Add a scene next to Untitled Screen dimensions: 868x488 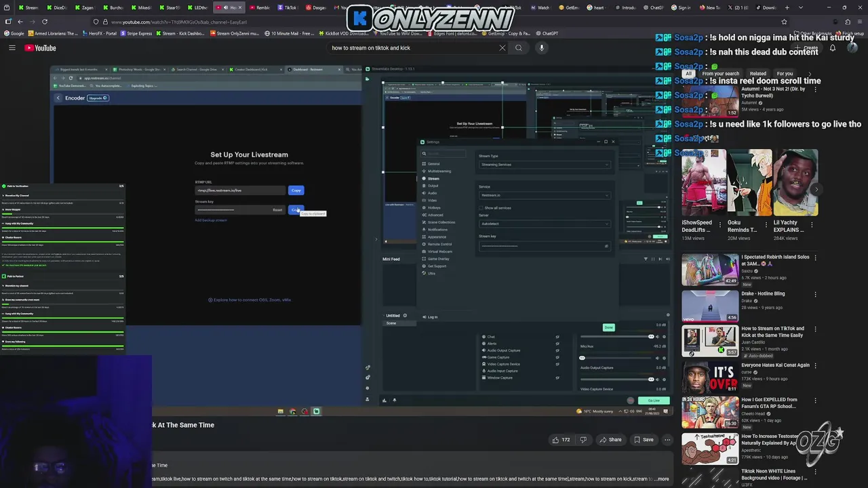click(405, 315)
